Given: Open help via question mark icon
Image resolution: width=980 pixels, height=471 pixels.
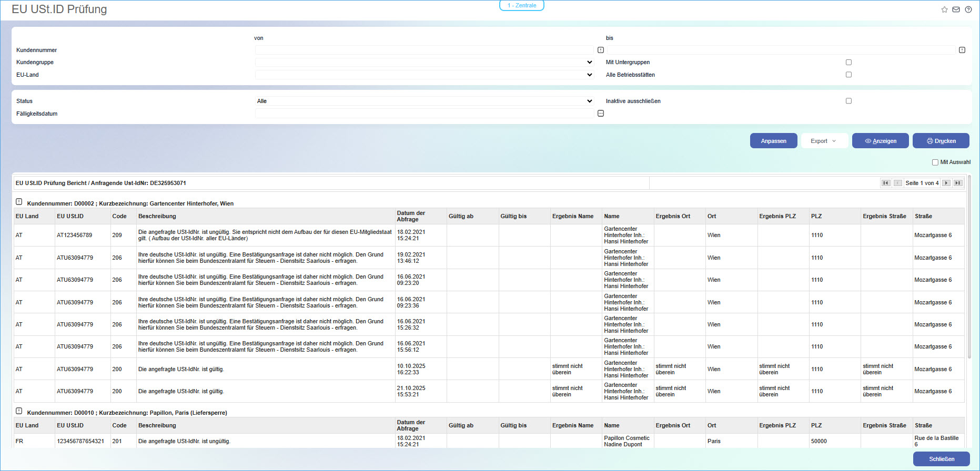Looking at the screenshot, I should point(968,9).
